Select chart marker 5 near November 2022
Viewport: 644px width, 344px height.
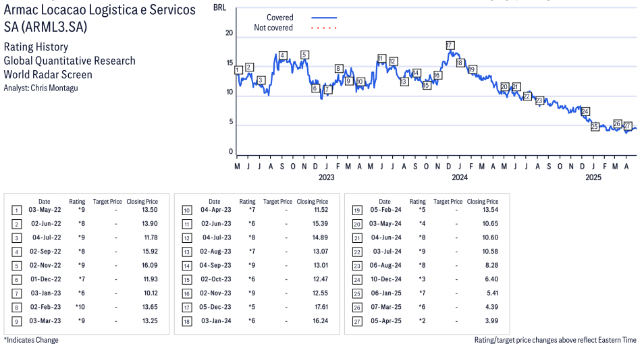(x=304, y=55)
